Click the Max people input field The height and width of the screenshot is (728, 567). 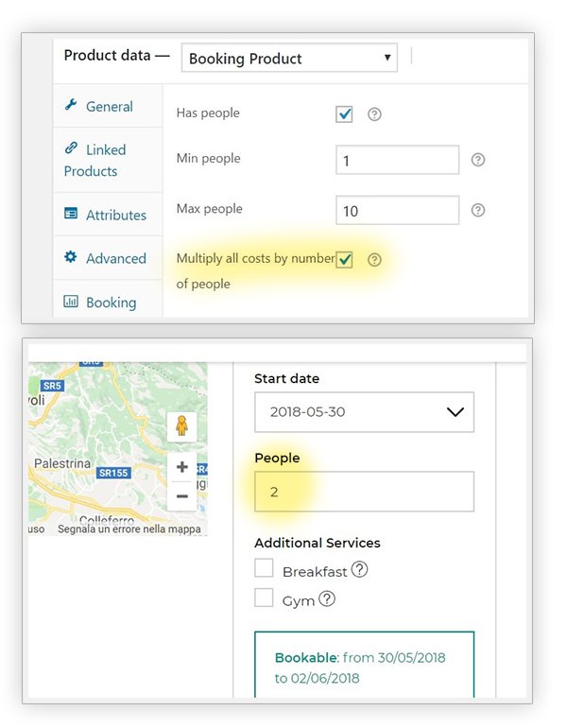pos(398,210)
